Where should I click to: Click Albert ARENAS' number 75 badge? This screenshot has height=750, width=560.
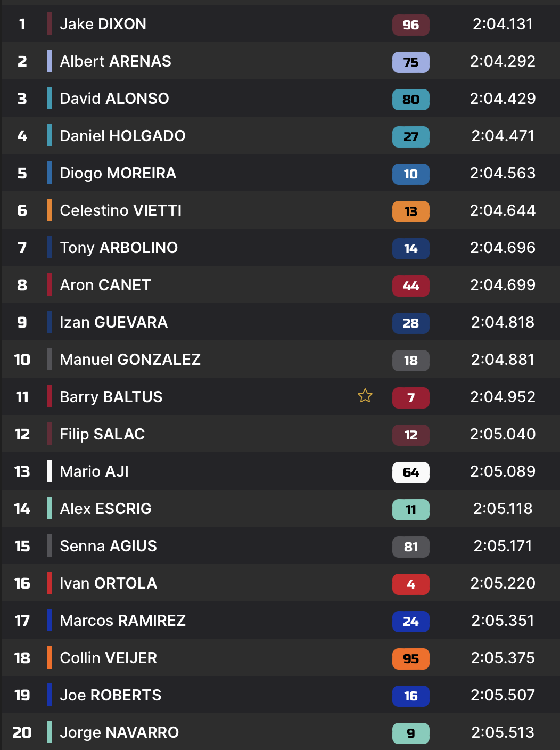(x=410, y=62)
